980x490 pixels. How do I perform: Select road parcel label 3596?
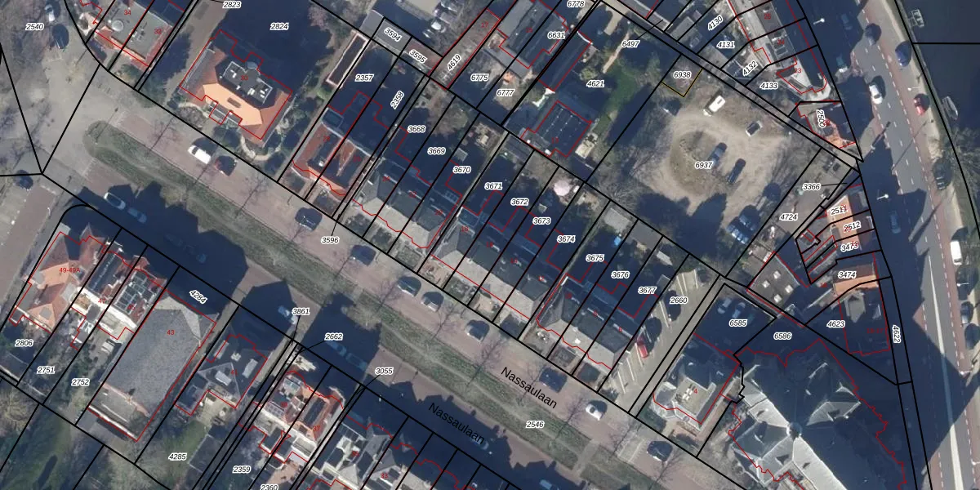[x=330, y=240]
